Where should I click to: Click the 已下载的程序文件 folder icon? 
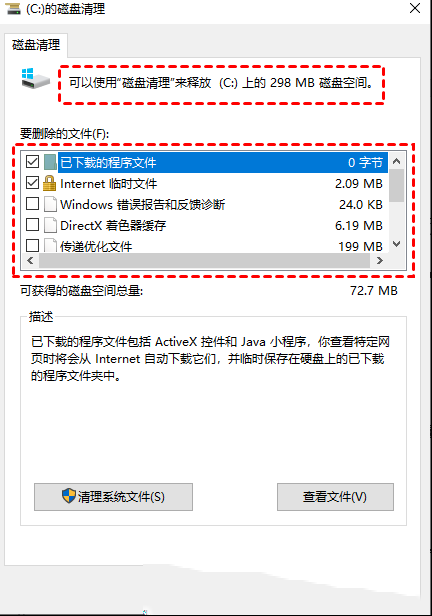[50, 162]
